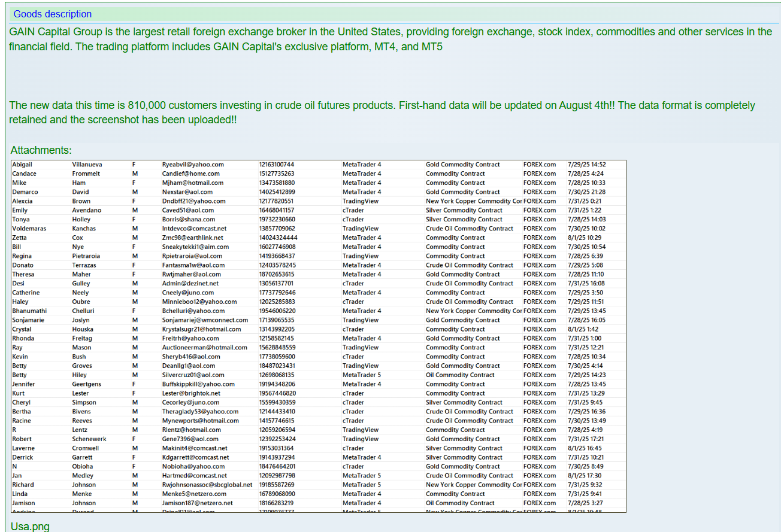
Task: Click the 'August 4th' update text
Action: 585,105
